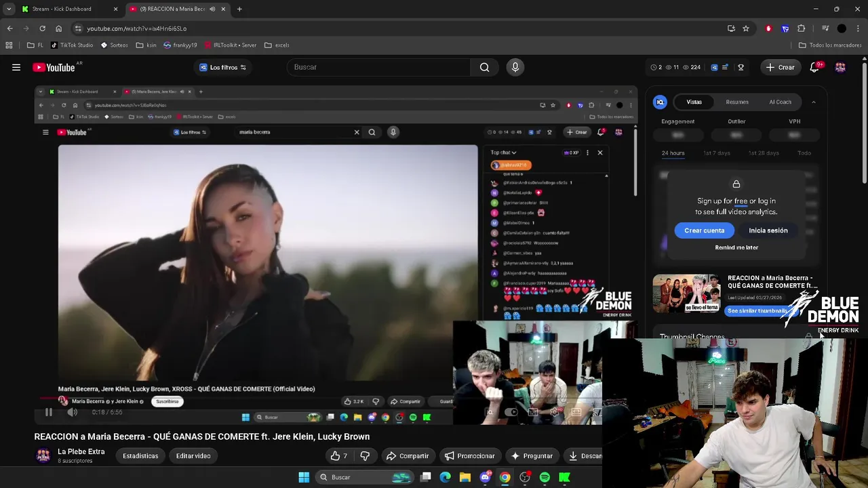
Task: Open the channel avatar account menu
Action: [x=841, y=67]
